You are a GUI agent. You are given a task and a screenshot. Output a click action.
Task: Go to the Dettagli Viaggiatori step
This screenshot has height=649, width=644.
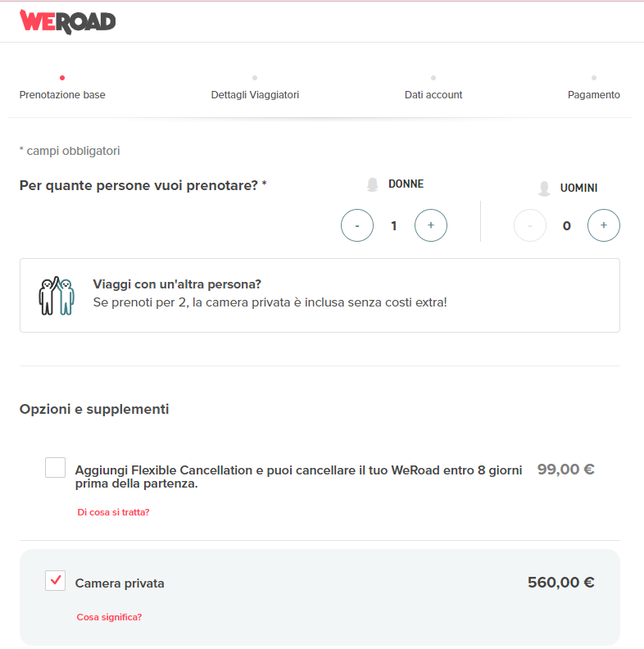[x=255, y=95]
